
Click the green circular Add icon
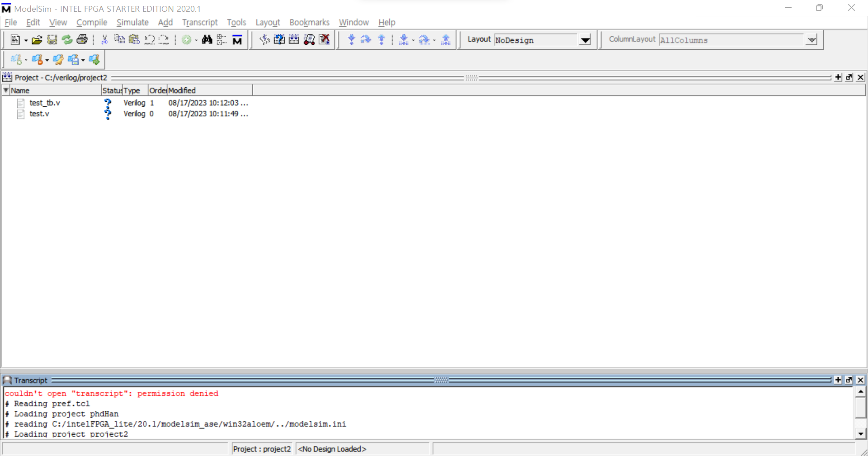[x=186, y=40]
